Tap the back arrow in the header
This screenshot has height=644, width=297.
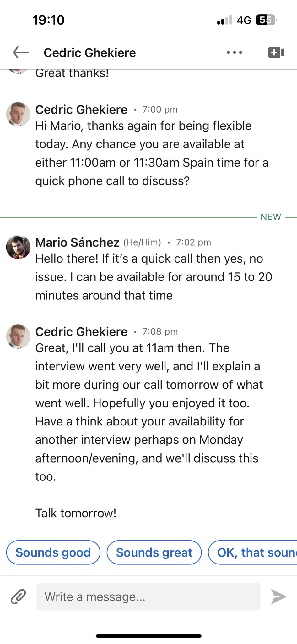pos(21,53)
